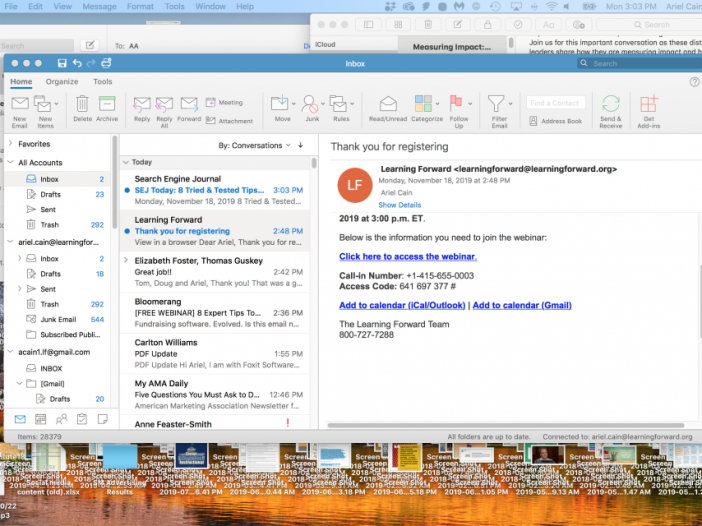Open the Window menu in menu bar
The height and width of the screenshot is (526, 702).
point(210,6)
